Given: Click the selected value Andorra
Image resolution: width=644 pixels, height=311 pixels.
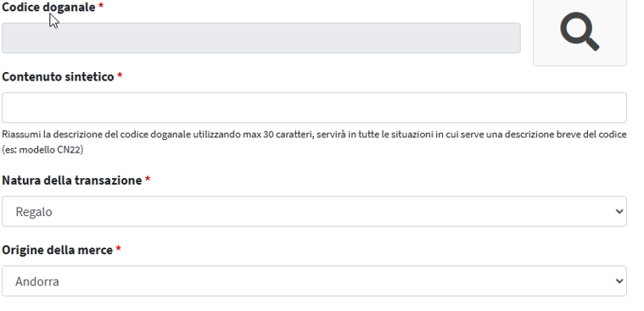Looking at the screenshot, I should [37, 281].
